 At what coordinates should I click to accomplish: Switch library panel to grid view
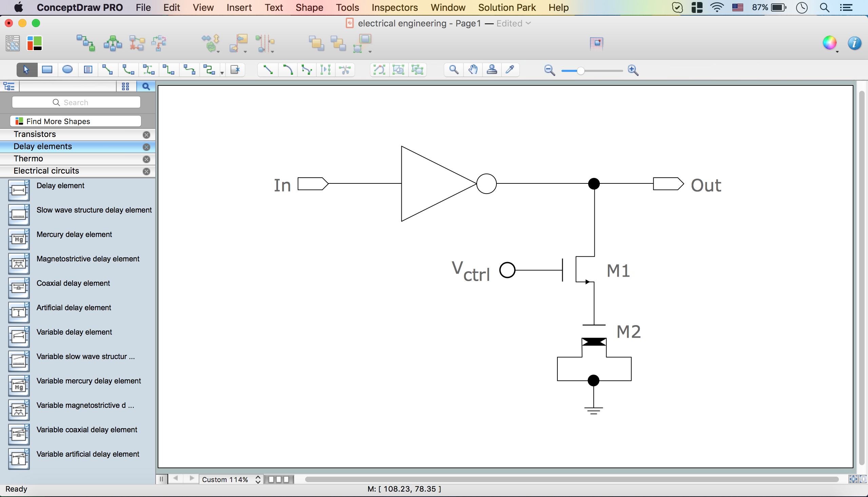click(x=125, y=87)
